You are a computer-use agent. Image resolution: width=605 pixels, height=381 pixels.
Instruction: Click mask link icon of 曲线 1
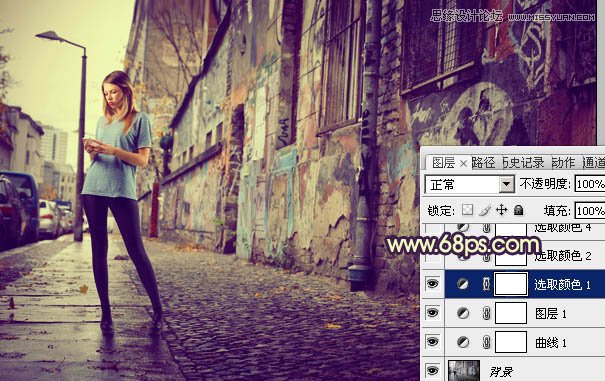pyautogui.click(x=486, y=342)
